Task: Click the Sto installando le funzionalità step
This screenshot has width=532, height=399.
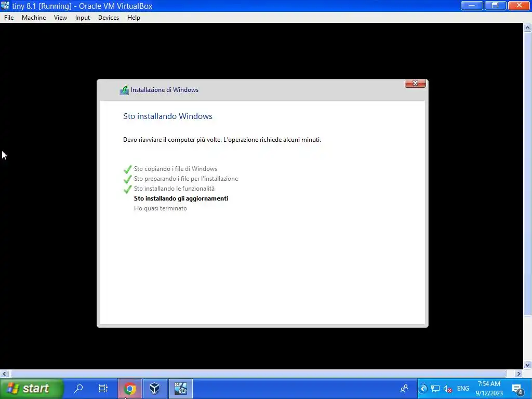Action: click(174, 189)
